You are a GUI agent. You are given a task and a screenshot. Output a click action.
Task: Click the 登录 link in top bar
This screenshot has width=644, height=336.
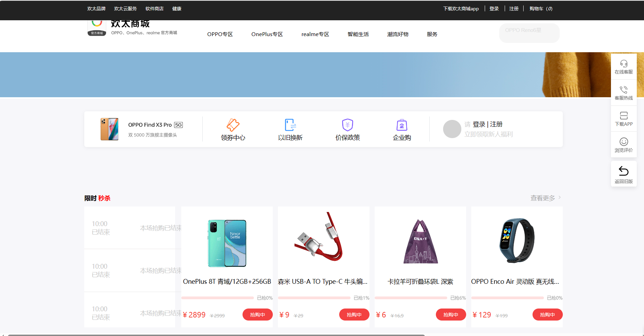tap(494, 9)
